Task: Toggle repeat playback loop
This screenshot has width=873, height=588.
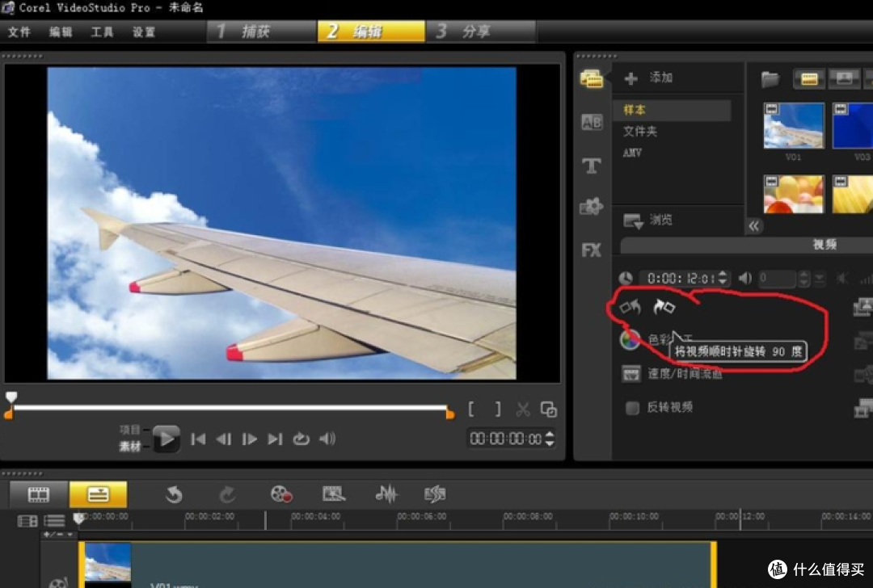Action: (302, 439)
